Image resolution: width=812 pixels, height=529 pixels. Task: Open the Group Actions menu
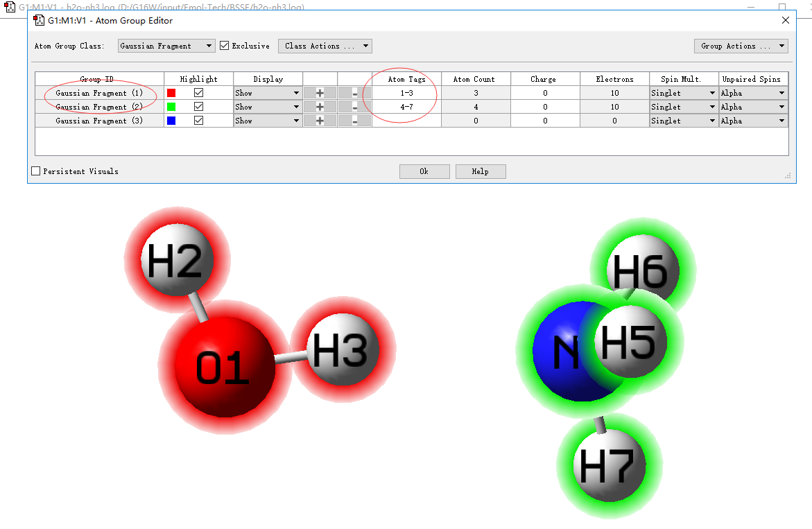click(741, 46)
